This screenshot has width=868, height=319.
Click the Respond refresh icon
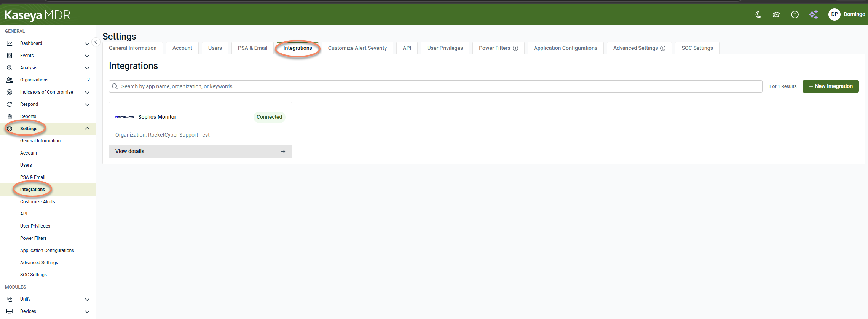tap(10, 104)
